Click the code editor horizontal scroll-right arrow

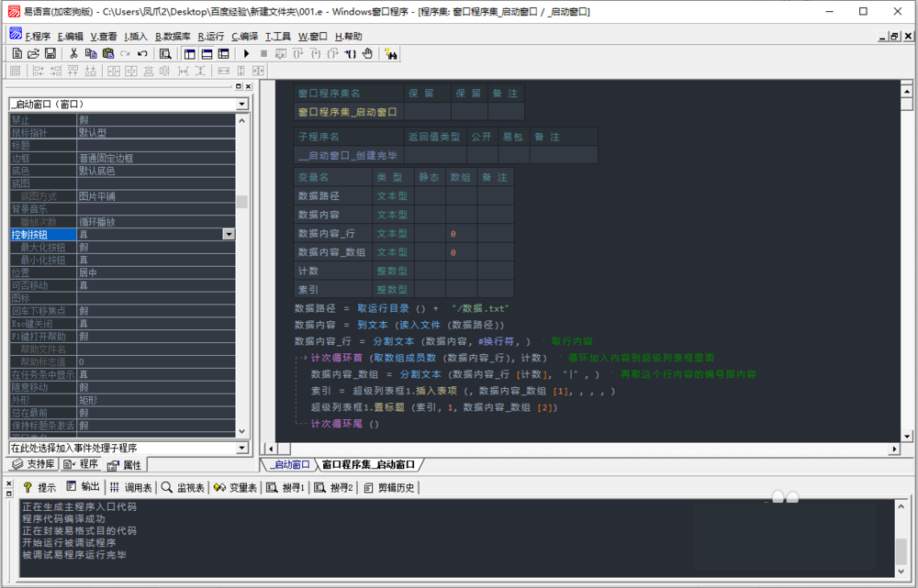click(894, 449)
